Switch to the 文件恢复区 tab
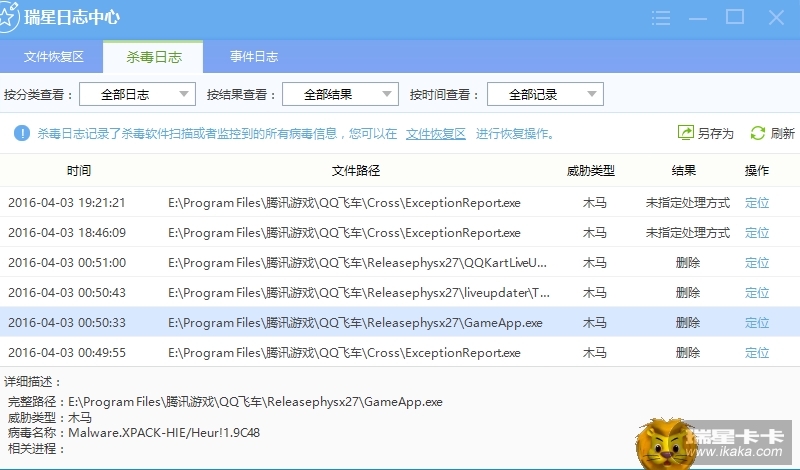 [54, 57]
